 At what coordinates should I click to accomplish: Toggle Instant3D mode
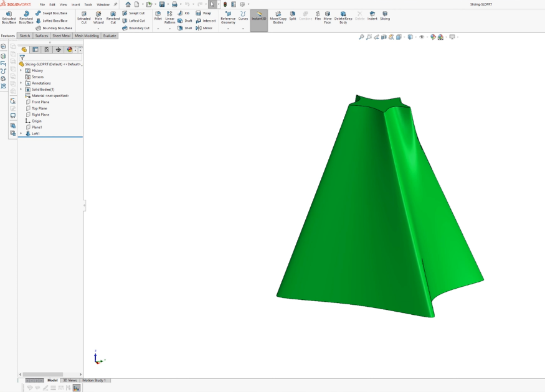(258, 17)
